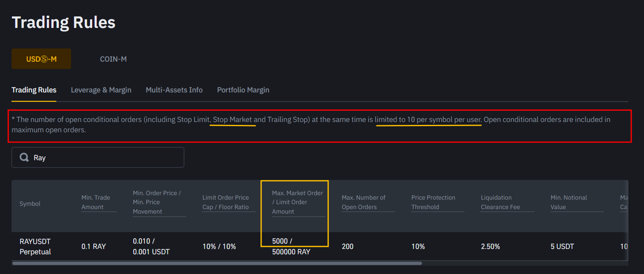
Task: Click the Symbol column header
Action: pyautogui.click(x=30, y=204)
